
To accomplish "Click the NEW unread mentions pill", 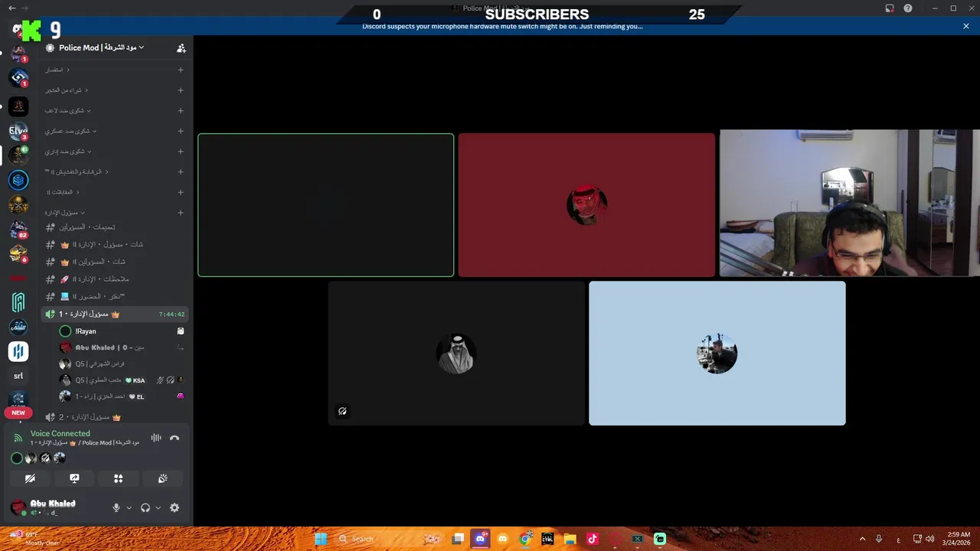I will pos(18,412).
